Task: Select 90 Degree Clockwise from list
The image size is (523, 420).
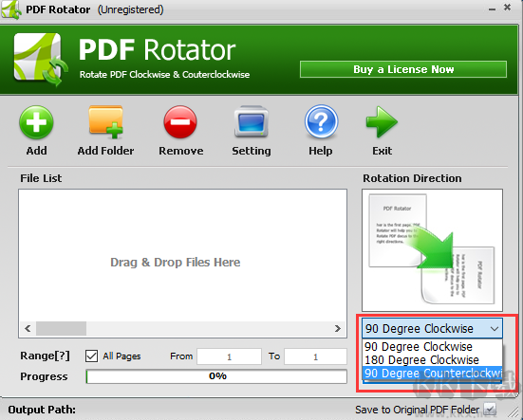Action: point(432,347)
